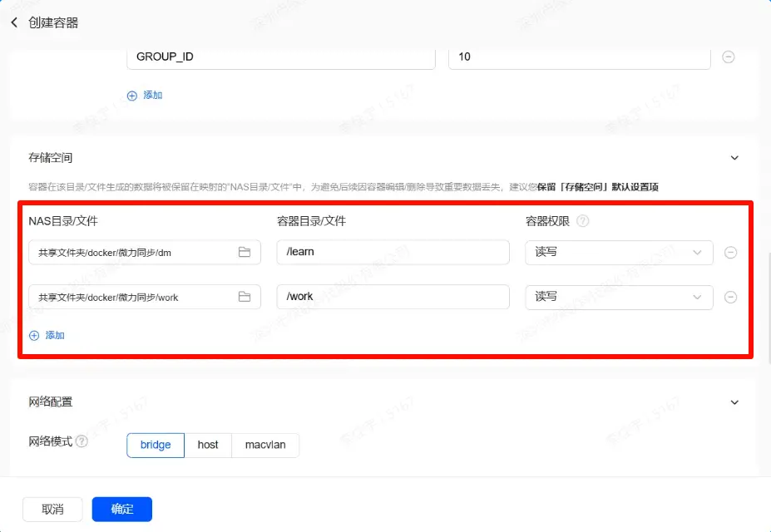Collapse the 存储空间 section
The image size is (771, 532).
click(734, 158)
